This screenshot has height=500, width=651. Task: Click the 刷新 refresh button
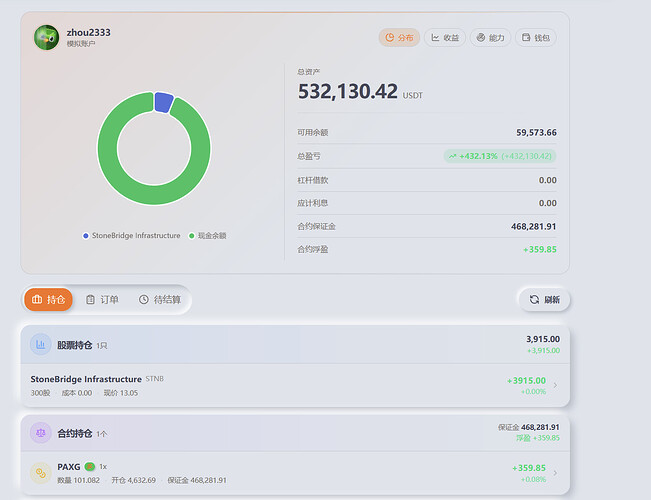coord(544,299)
